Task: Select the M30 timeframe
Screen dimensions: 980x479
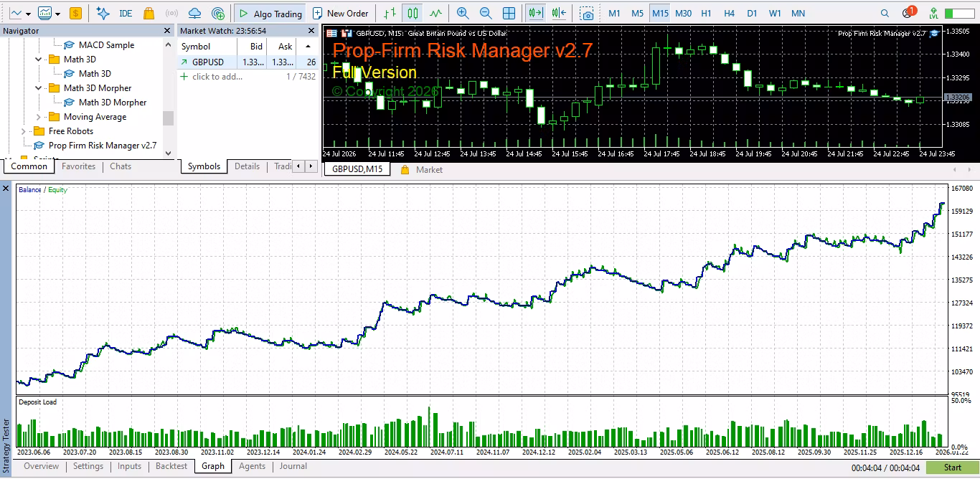Action: pyautogui.click(x=684, y=13)
